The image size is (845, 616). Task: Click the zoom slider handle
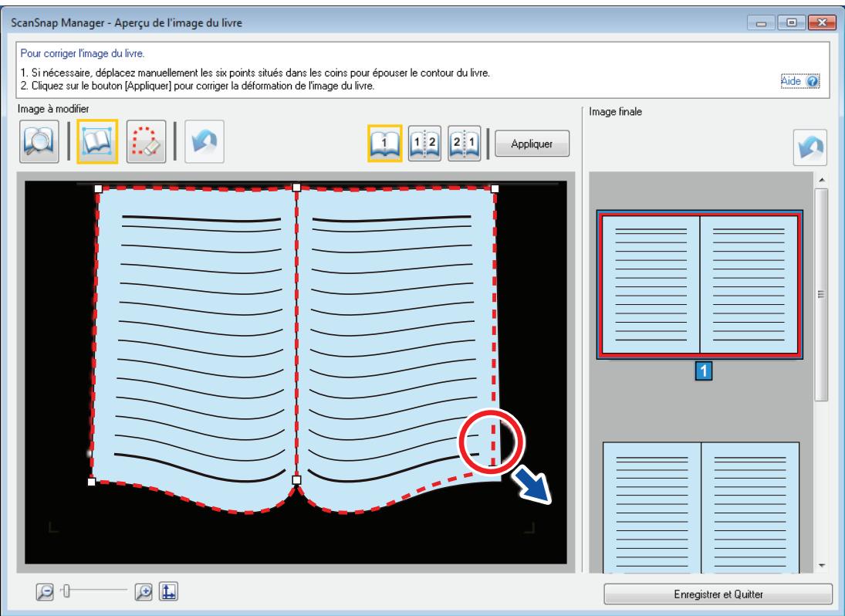[x=66, y=591]
